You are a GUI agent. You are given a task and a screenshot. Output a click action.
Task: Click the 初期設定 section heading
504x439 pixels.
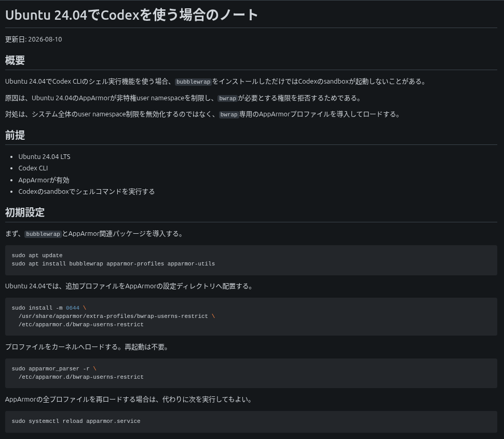tap(25, 212)
